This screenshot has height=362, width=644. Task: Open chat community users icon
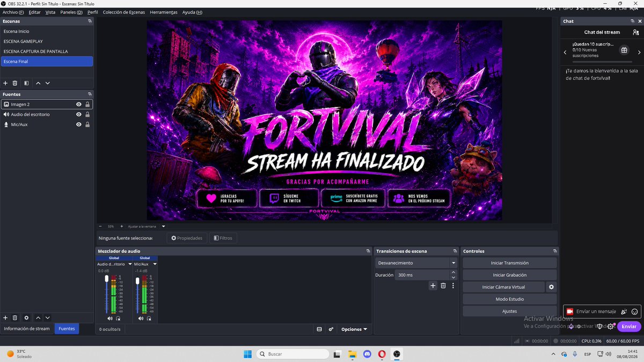click(x=636, y=32)
